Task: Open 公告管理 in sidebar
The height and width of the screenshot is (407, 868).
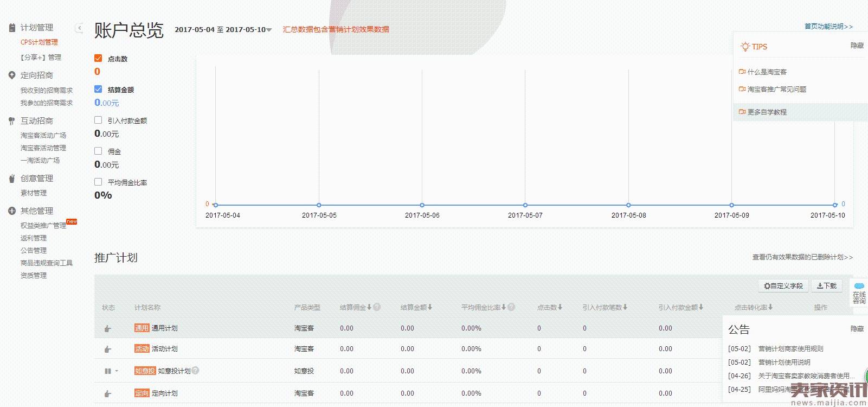Action: [34, 251]
